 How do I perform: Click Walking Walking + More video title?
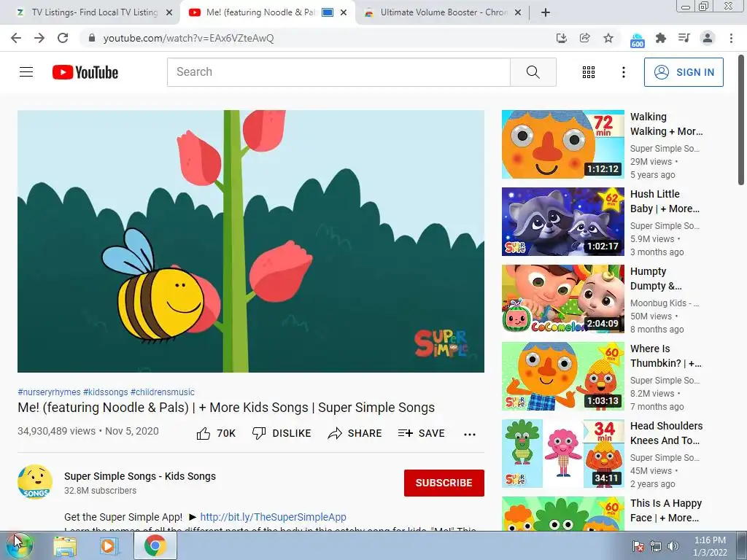667,124
